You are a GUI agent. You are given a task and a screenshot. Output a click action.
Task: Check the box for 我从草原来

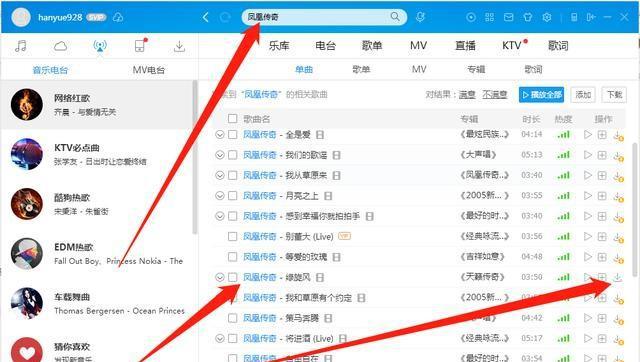pyautogui.click(x=233, y=175)
